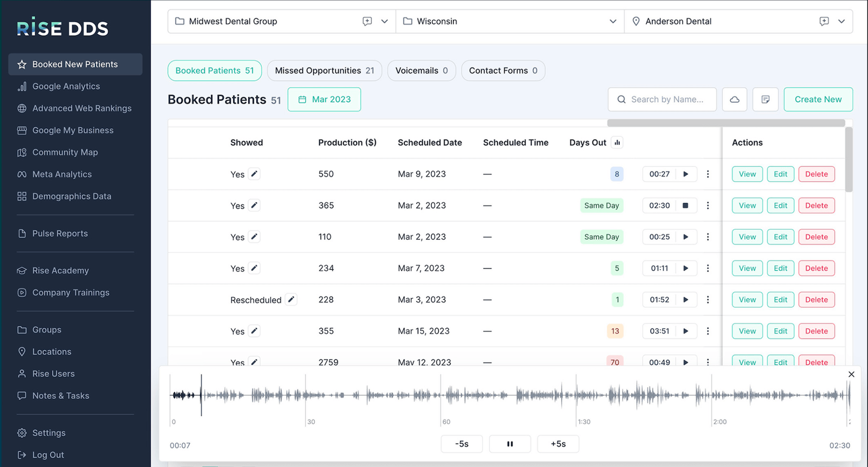Edit the Rescheduled status pencil icon
Viewport: 868px width, 467px height.
(x=291, y=300)
